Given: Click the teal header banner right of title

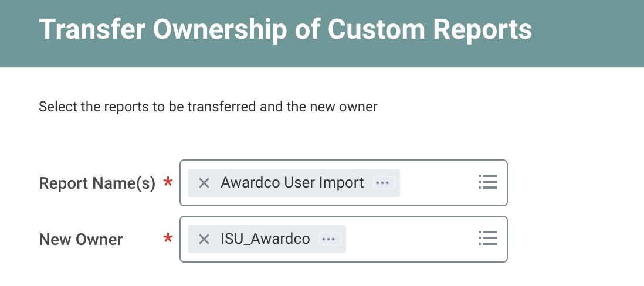Looking at the screenshot, I should [587, 32].
